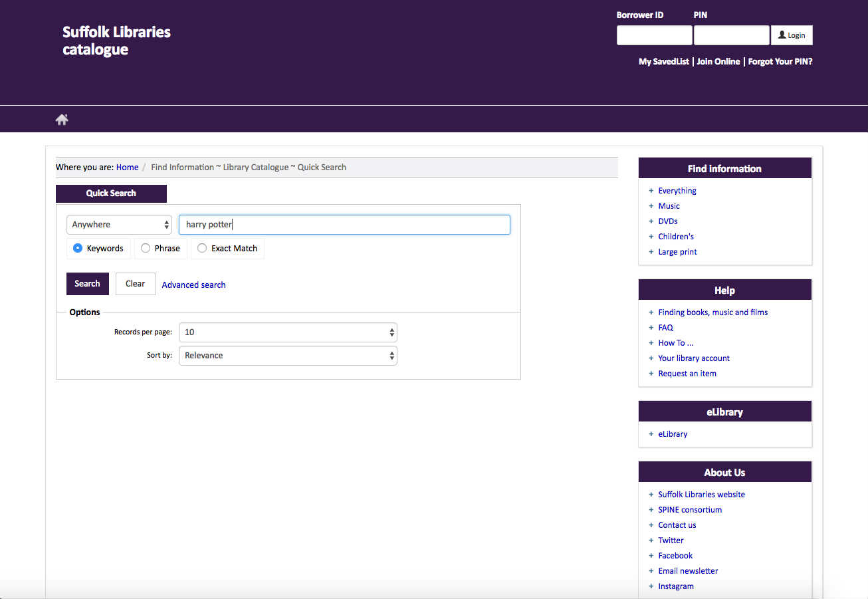
Task: Click the Login button with user icon
Action: point(792,35)
